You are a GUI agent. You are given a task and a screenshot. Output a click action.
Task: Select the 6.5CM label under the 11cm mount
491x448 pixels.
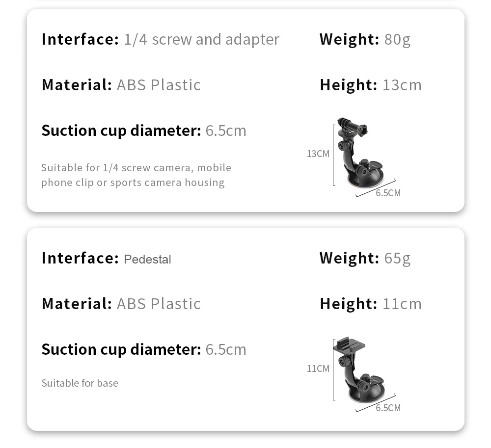pos(388,408)
